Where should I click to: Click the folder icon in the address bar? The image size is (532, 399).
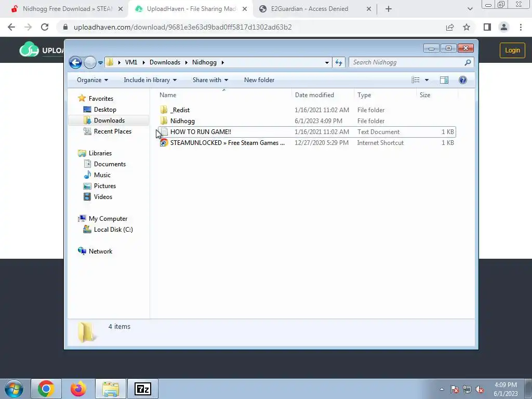[x=110, y=62]
